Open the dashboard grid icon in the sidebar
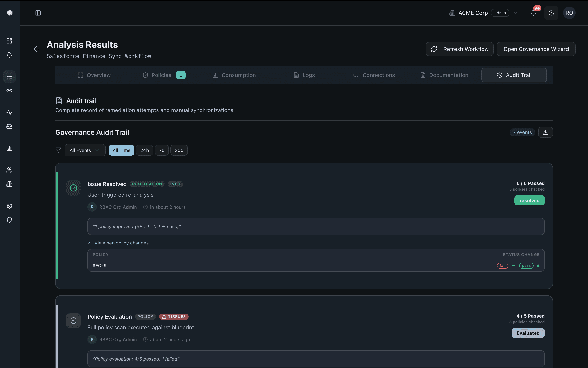 [x=9, y=41]
